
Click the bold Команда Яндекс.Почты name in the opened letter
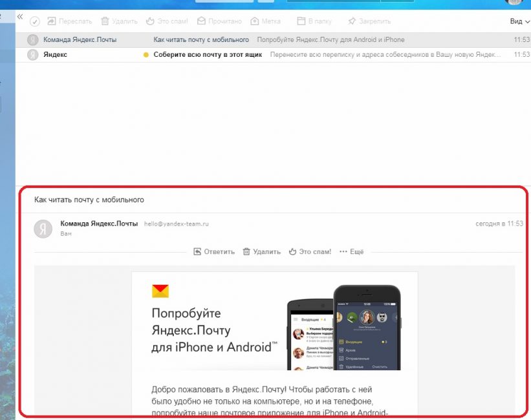pyautogui.click(x=99, y=224)
